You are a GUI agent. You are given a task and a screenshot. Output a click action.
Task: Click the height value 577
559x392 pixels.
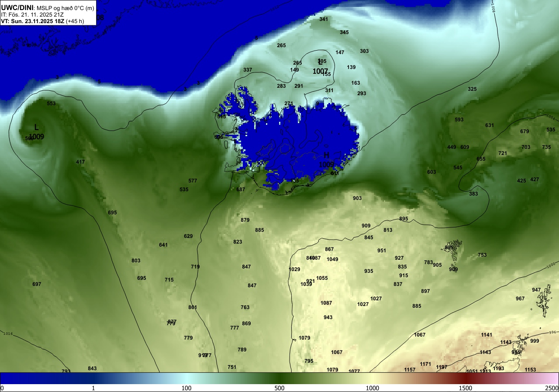[193, 181]
